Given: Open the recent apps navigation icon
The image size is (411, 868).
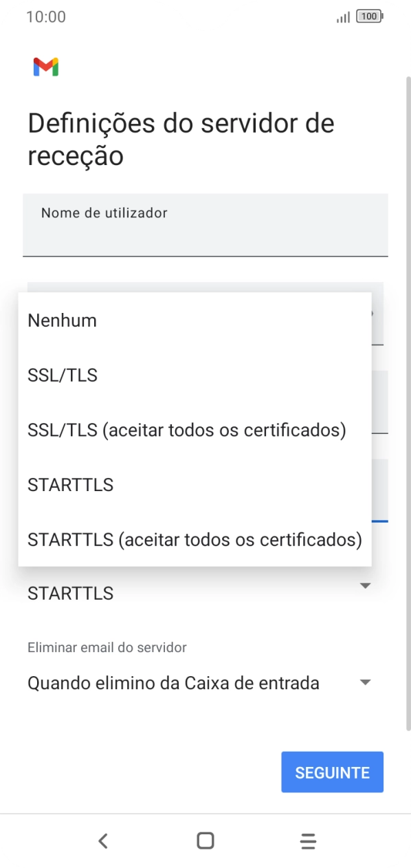Looking at the screenshot, I should pos(307,840).
